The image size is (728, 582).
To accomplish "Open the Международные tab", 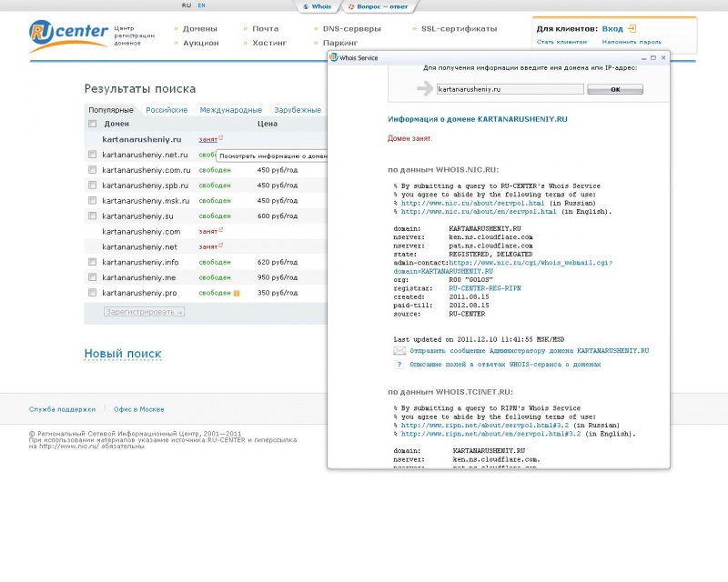I will point(231,110).
